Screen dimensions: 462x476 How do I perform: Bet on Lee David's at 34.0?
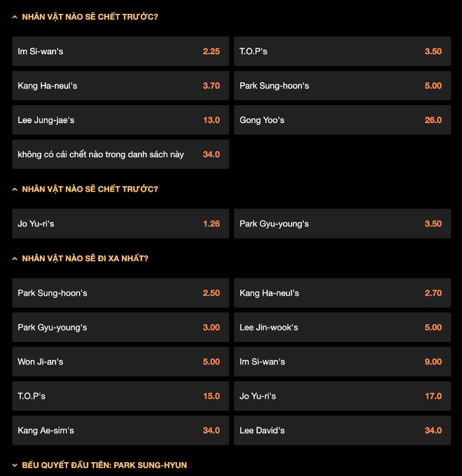tap(342, 430)
